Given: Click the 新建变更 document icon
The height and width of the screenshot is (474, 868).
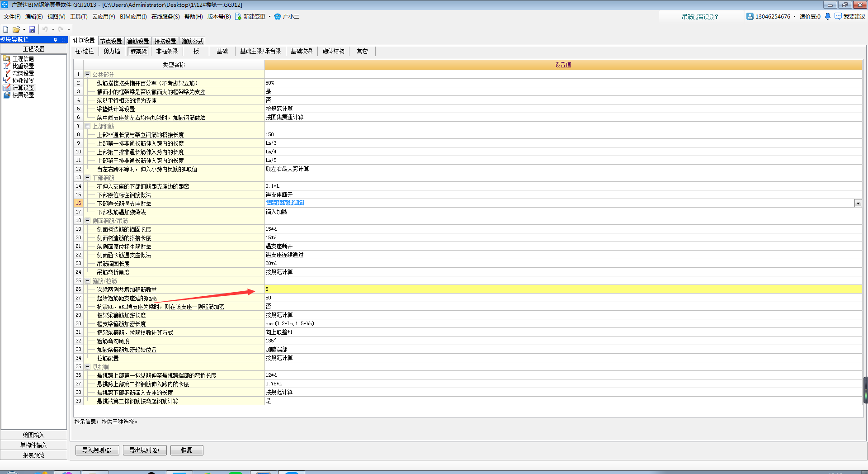Looking at the screenshot, I should (x=238, y=17).
